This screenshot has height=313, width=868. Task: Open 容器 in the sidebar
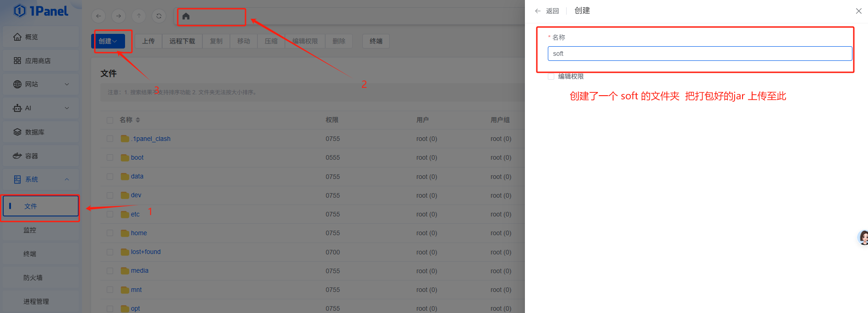point(41,156)
